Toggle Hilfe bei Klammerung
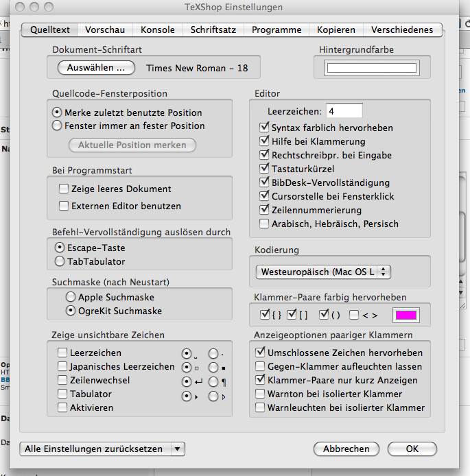The width and height of the screenshot is (470, 476). click(x=264, y=141)
